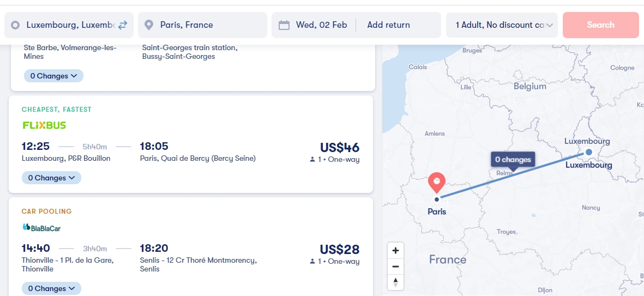Image resolution: width=644 pixels, height=296 pixels.
Task: Click the destination location pin icon
Action: click(x=149, y=25)
